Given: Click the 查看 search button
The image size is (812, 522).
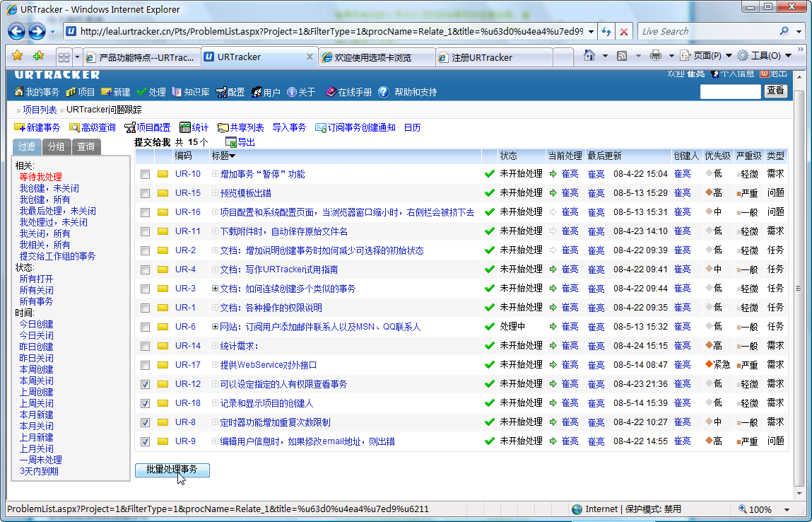Looking at the screenshot, I should point(775,91).
